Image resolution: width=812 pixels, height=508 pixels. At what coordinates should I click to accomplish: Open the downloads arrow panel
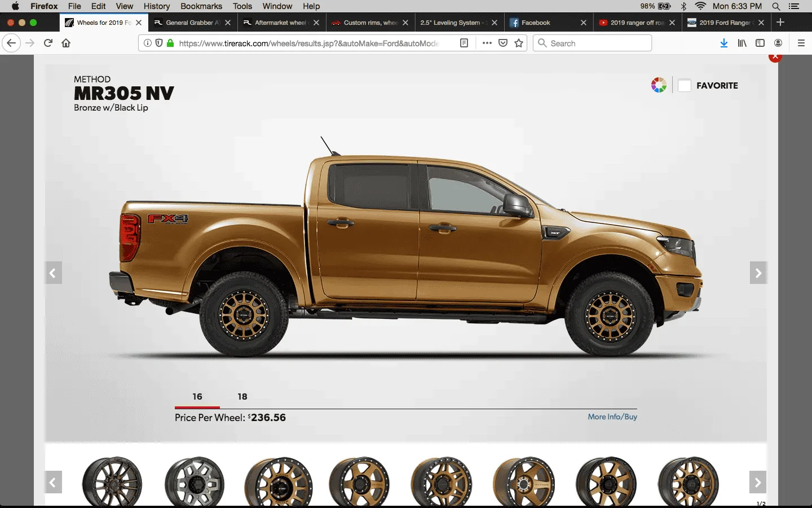tap(724, 43)
